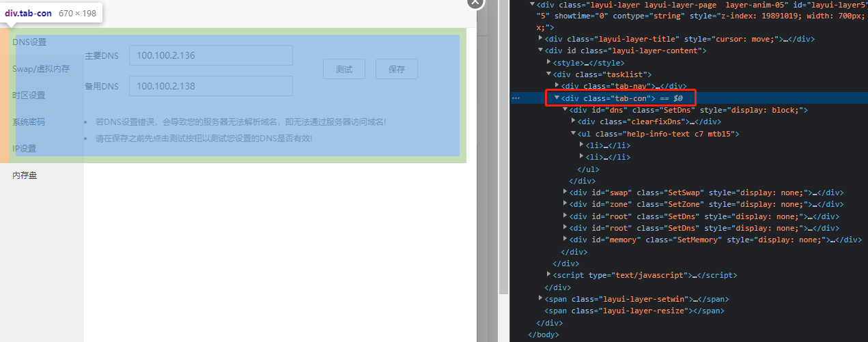The width and height of the screenshot is (868, 342).
Task: Click the 备用DNS label
Action: 102,87
